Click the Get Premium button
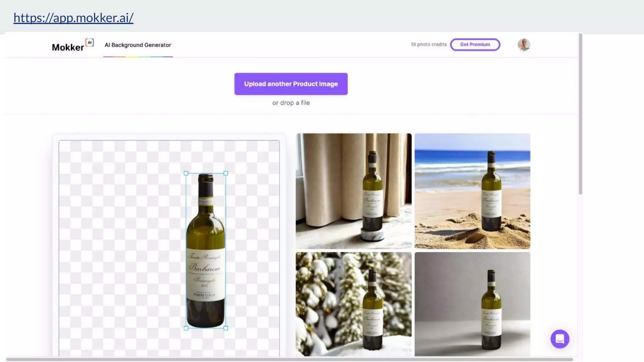This screenshot has height=362, width=644. [x=475, y=45]
